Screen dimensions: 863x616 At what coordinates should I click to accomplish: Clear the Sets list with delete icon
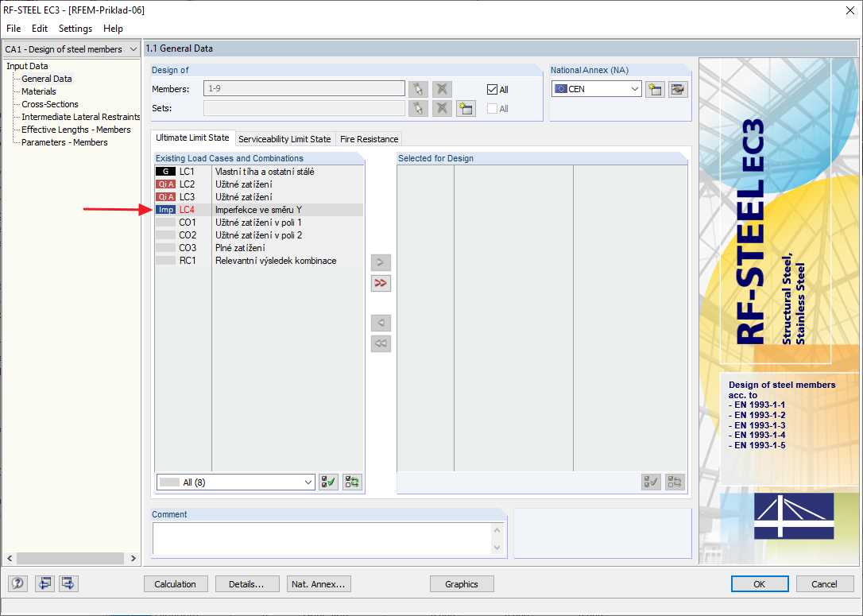pos(442,108)
